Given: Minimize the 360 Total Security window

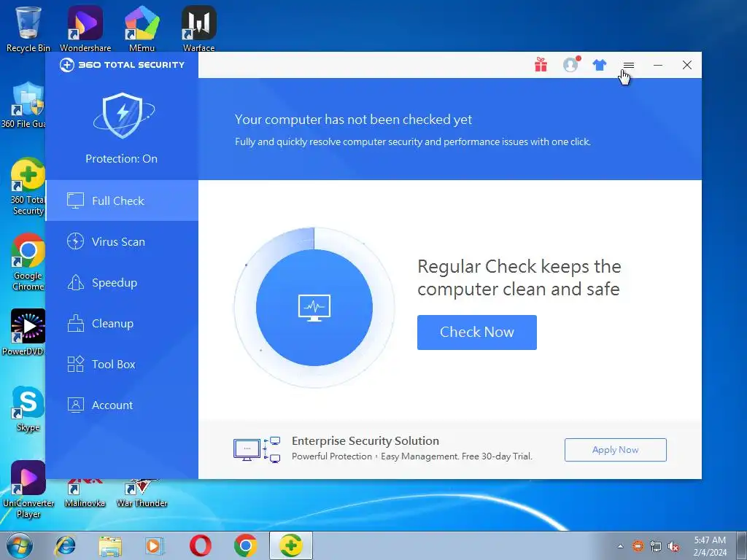Looking at the screenshot, I should (x=658, y=65).
